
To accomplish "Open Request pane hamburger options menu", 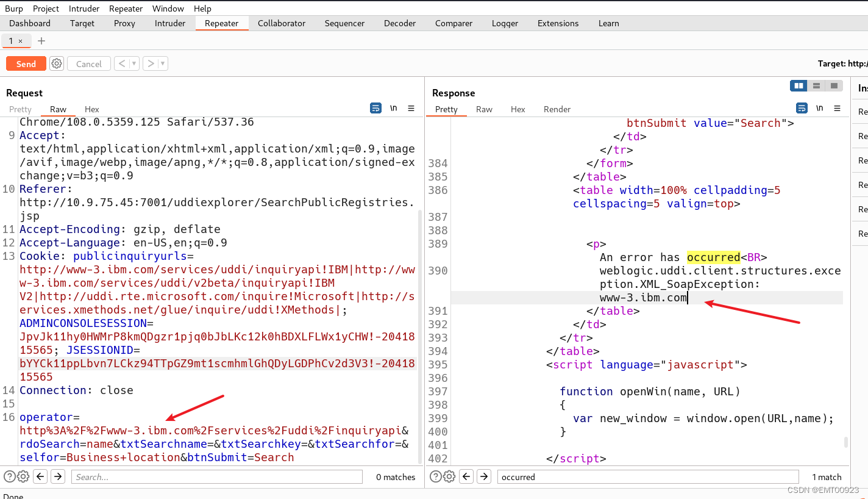I will tap(411, 108).
